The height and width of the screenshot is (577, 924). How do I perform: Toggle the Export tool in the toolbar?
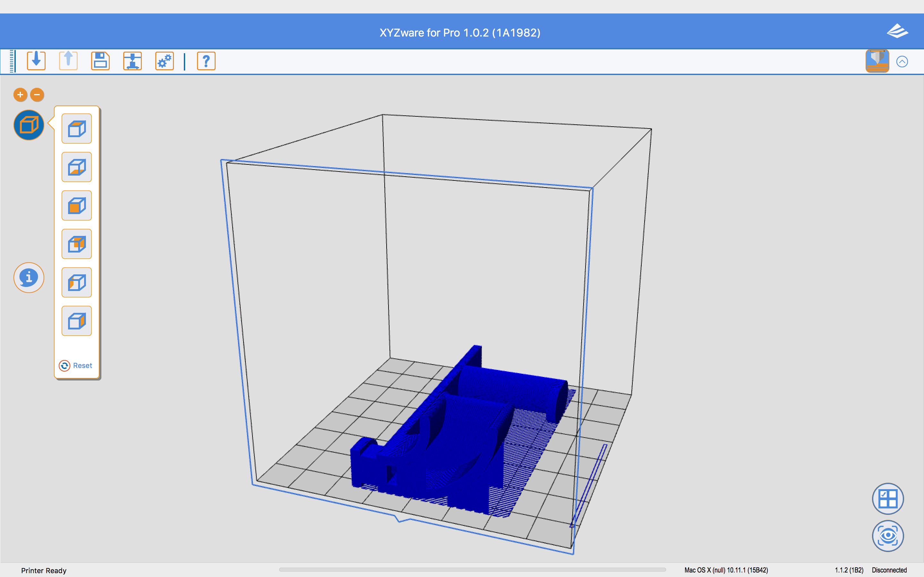coord(68,61)
